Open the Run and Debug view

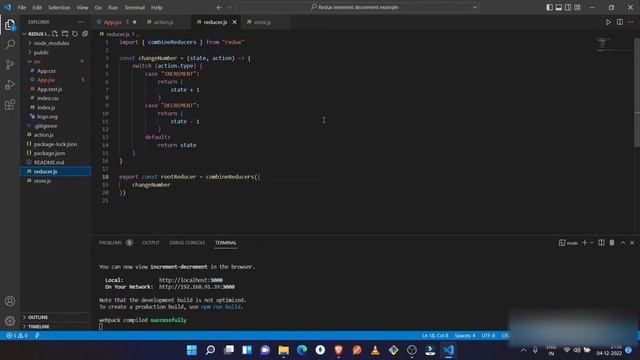click(10, 84)
